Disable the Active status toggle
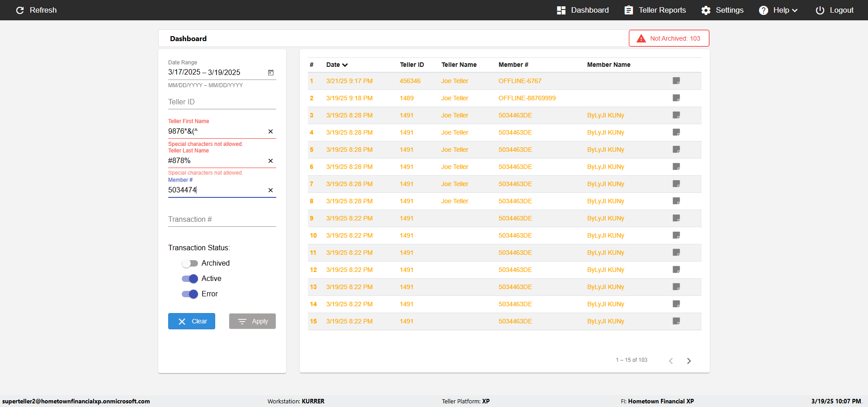 190,279
